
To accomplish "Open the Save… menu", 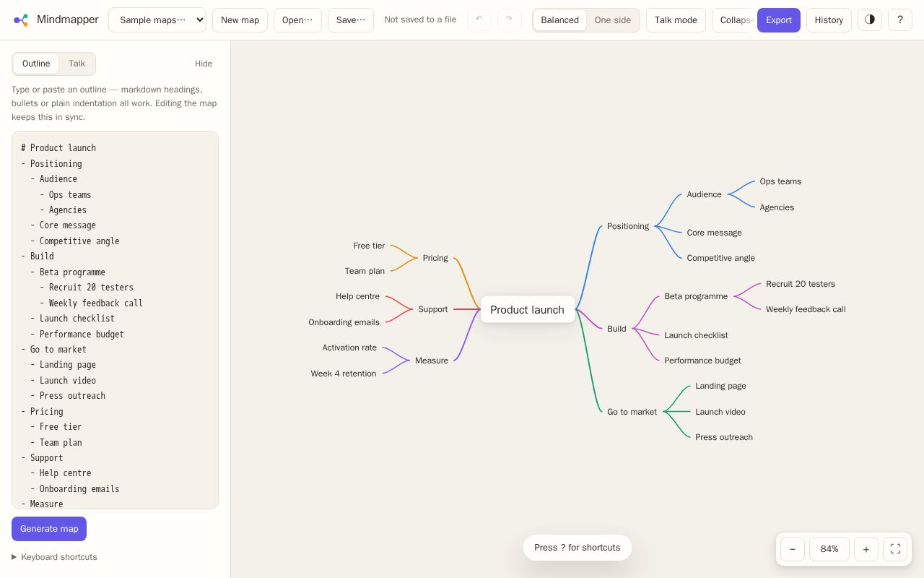I will coord(351,20).
